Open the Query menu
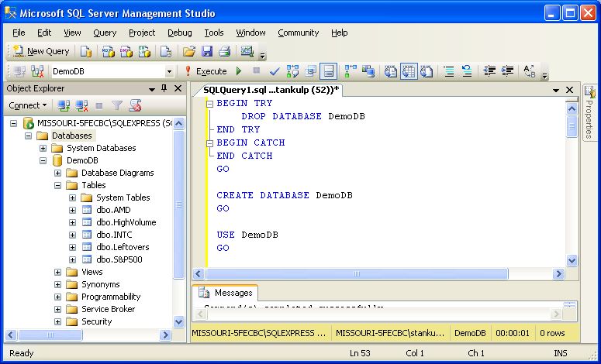Viewport: 601px width, 364px height. point(105,33)
